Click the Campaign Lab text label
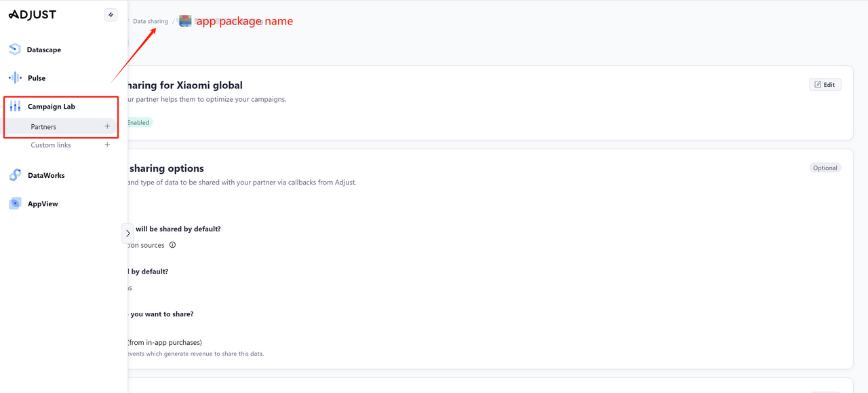 tap(52, 107)
